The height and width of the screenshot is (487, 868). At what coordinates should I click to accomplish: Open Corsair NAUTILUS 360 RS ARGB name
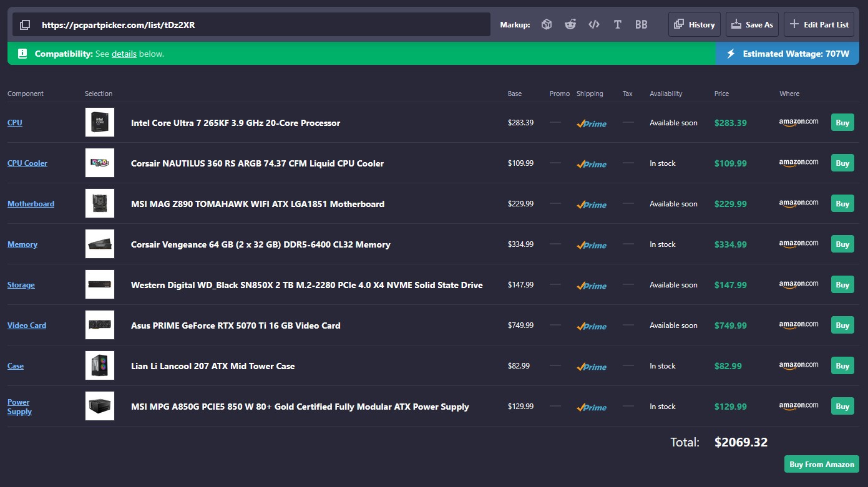(257, 163)
